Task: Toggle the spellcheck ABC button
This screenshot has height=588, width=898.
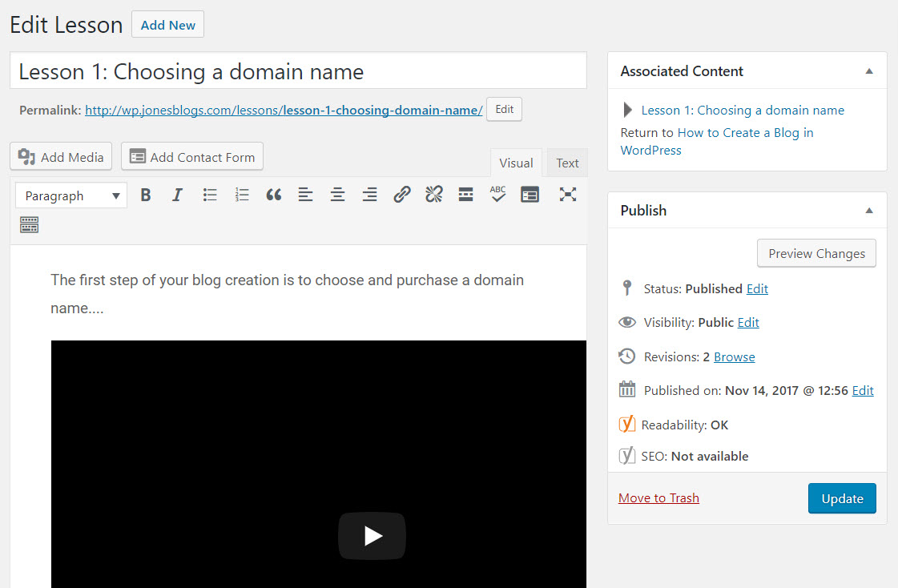Action: click(497, 195)
